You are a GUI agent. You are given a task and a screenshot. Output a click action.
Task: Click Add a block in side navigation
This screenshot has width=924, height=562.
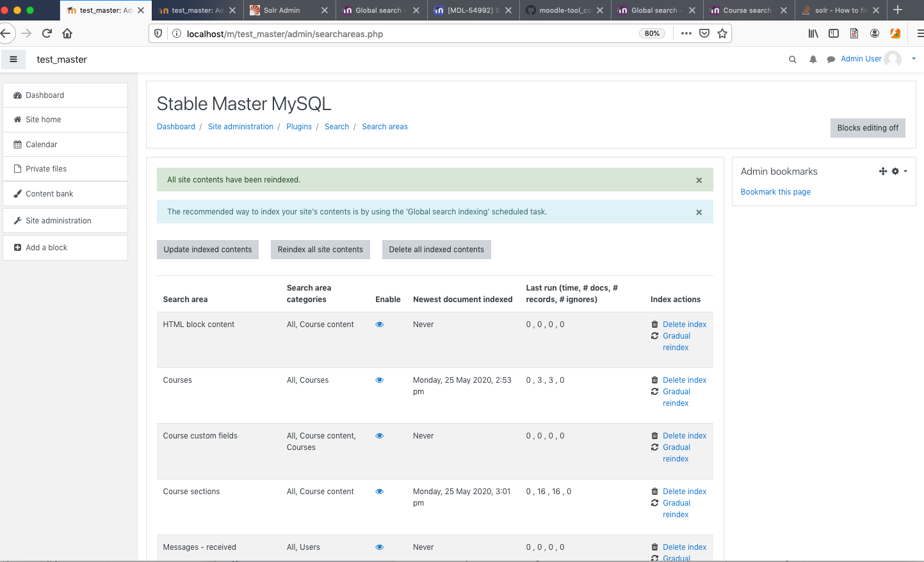[65, 248]
